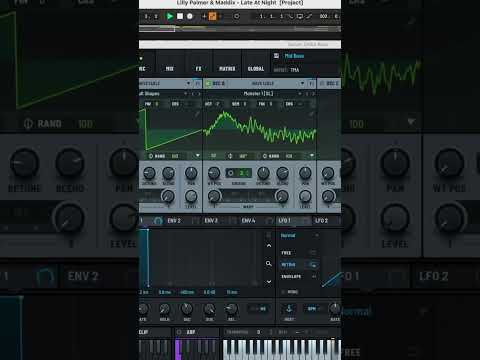Click the orange highlighted transport icon

212,16
